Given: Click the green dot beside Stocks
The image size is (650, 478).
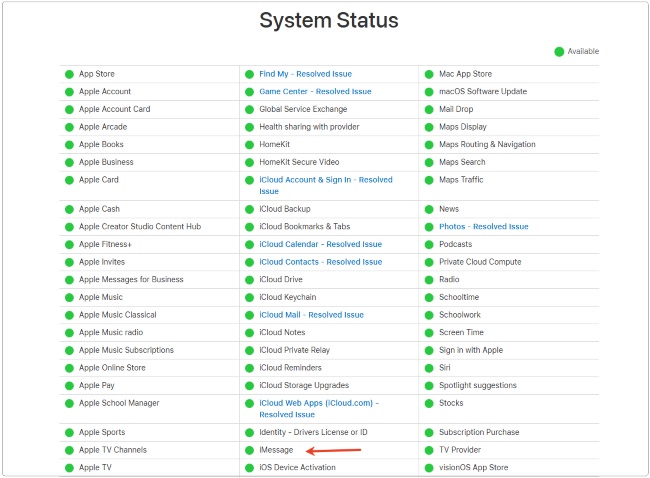Looking at the screenshot, I should coord(429,403).
